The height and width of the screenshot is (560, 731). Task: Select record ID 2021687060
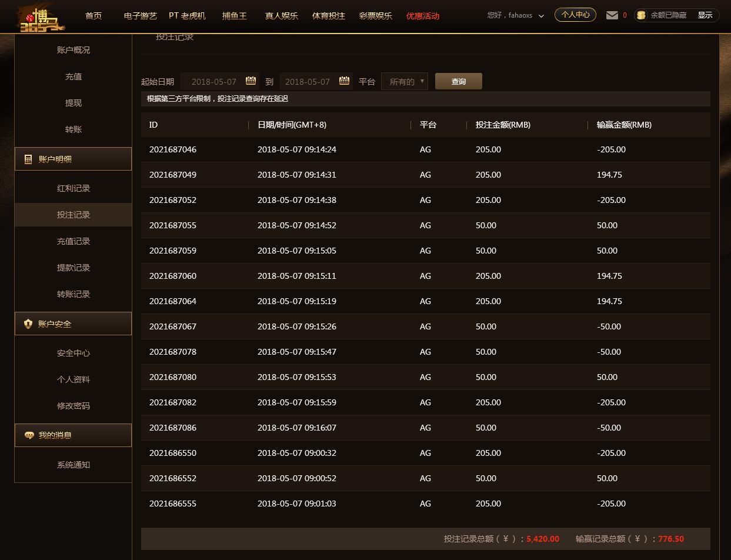click(173, 276)
